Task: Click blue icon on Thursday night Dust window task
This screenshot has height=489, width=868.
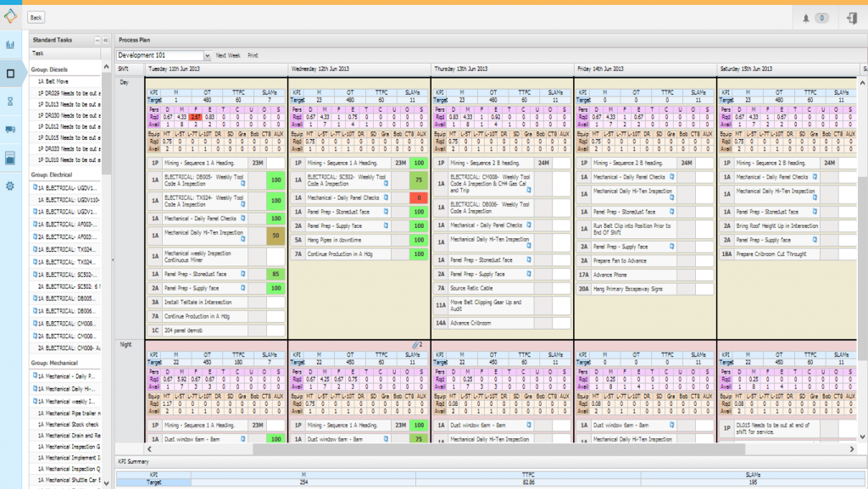Action: pos(529,425)
